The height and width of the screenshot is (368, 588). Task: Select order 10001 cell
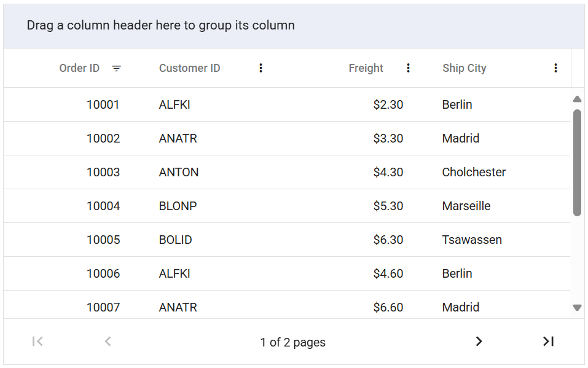[103, 104]
